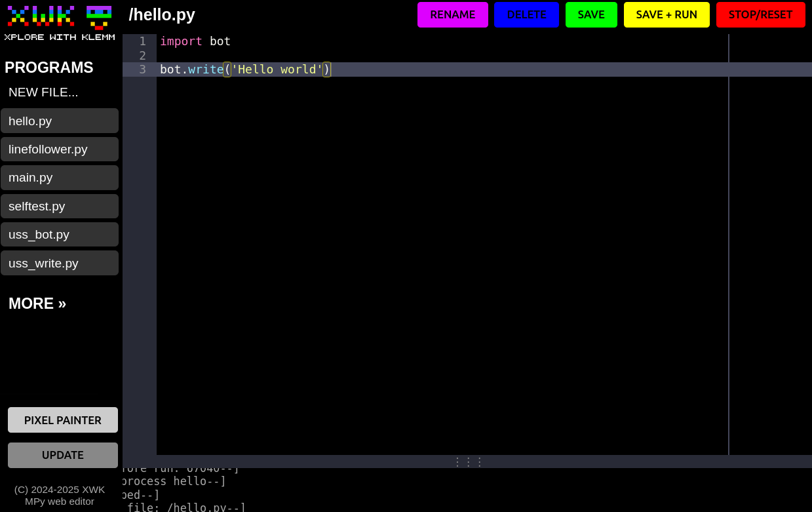Open hello.py from the programs list
This screenshot has width=812, height=512.
(x=59, y=121)
